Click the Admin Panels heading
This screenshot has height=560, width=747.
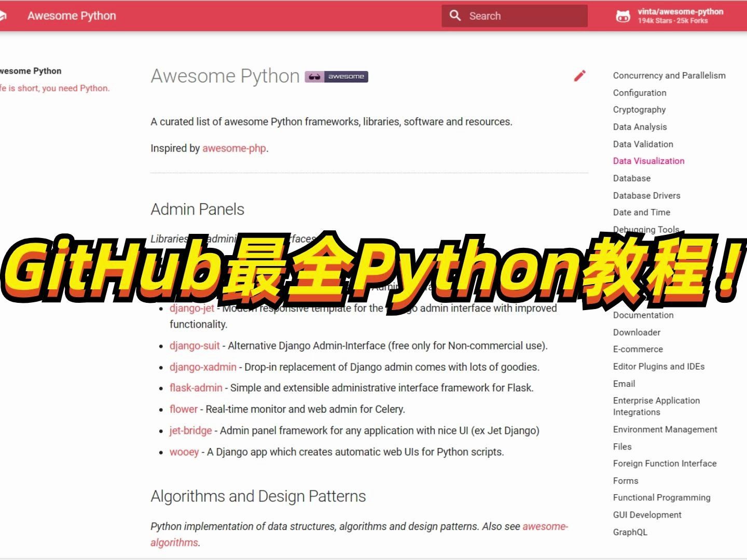click(x=197, y=209)
